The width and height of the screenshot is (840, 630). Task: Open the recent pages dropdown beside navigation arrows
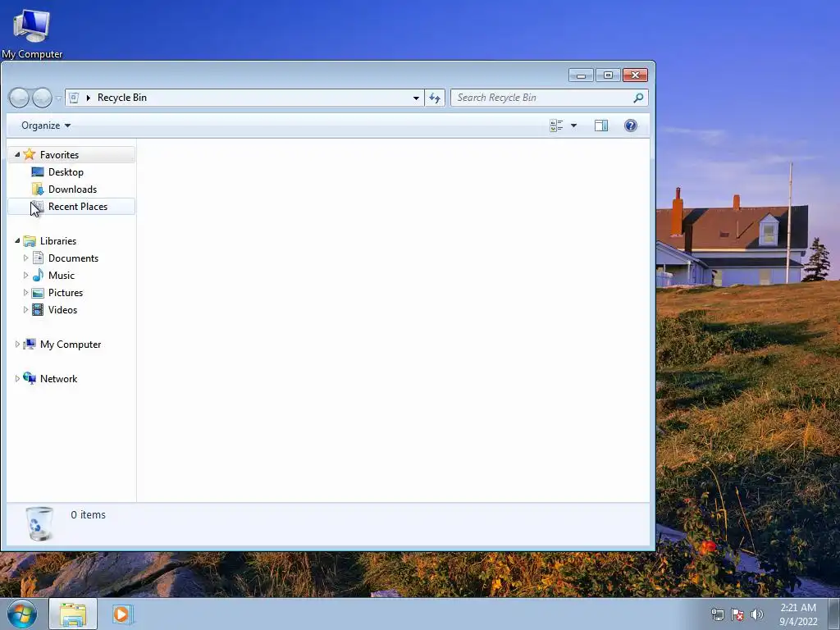pos(58,98)
